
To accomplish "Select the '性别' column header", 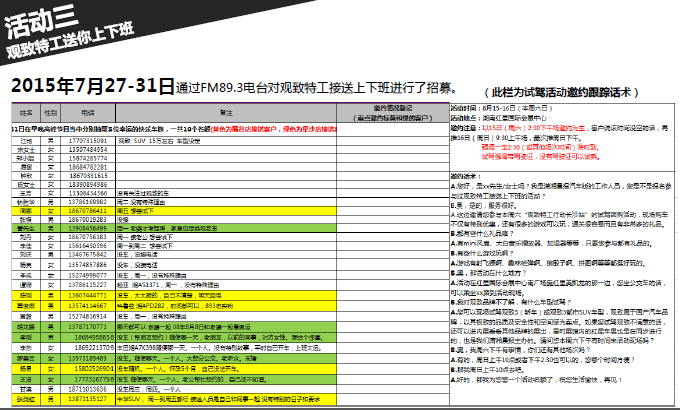I will click(x=51, y=113).
